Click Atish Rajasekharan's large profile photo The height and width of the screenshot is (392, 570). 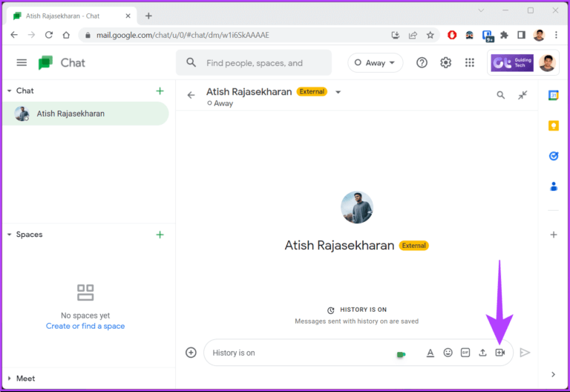coord(356,207)
